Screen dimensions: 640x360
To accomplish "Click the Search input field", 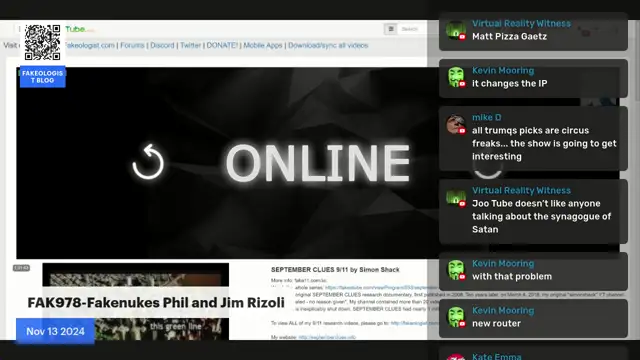I will 412,29.
